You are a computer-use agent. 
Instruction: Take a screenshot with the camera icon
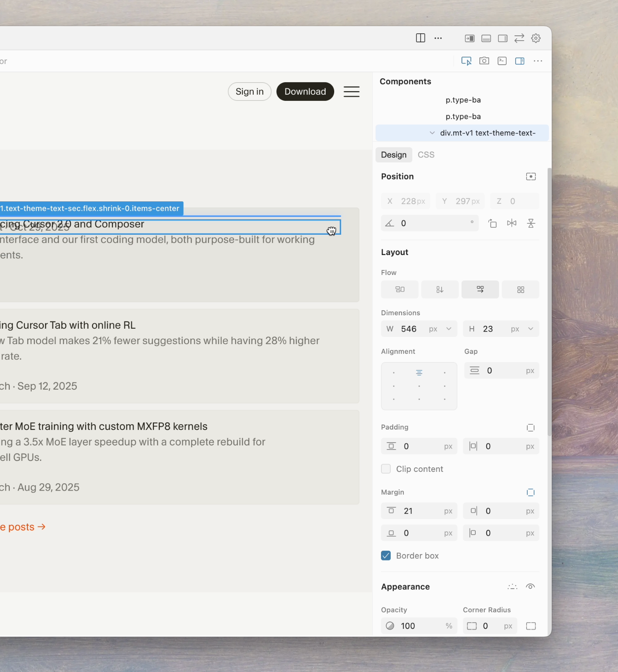484,61
